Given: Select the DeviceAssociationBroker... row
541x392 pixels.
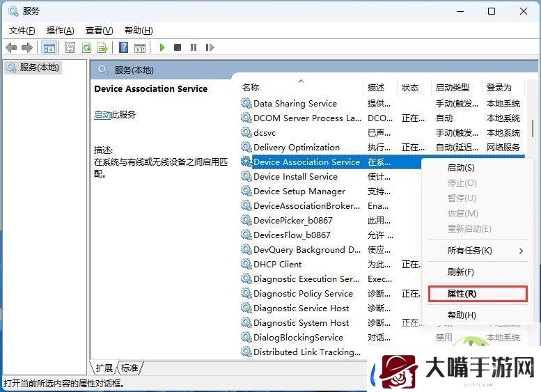Looking at the screenshot, I should point(331,205).
